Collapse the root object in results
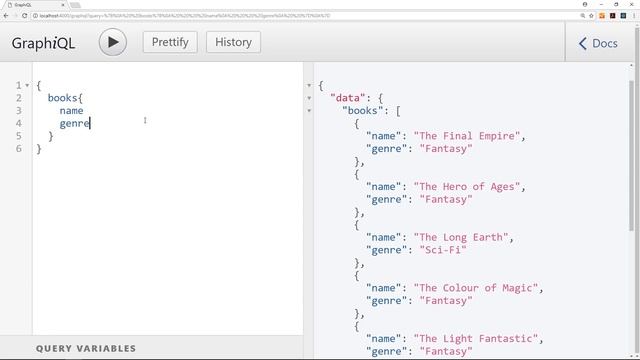 (x=309, y=85)
